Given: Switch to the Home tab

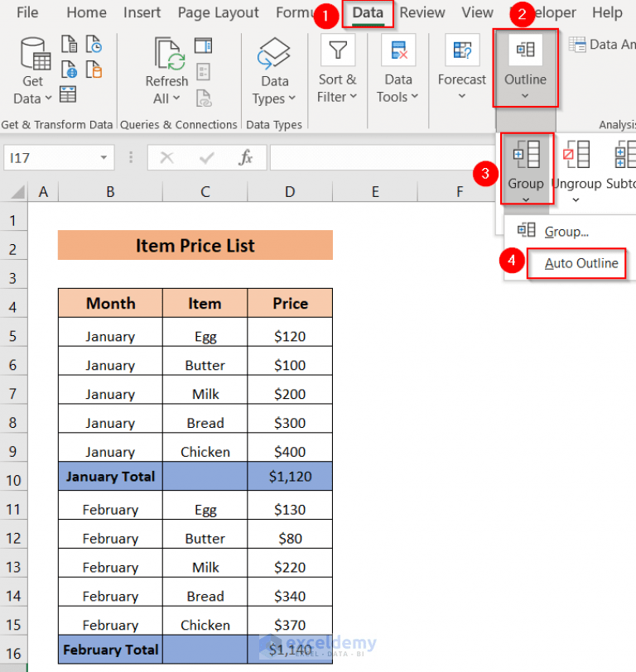Looking at the screenshot, I should click(x=86, y=12).
